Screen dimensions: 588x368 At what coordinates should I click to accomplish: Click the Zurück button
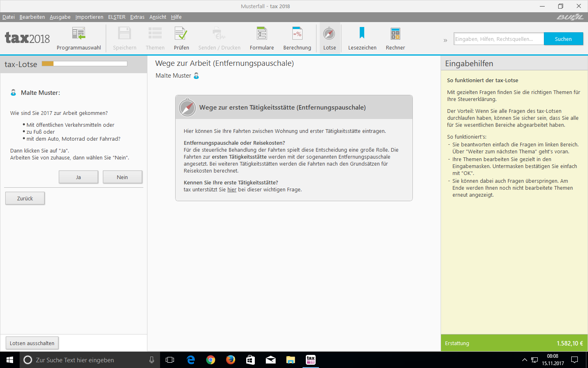[25, 198]
